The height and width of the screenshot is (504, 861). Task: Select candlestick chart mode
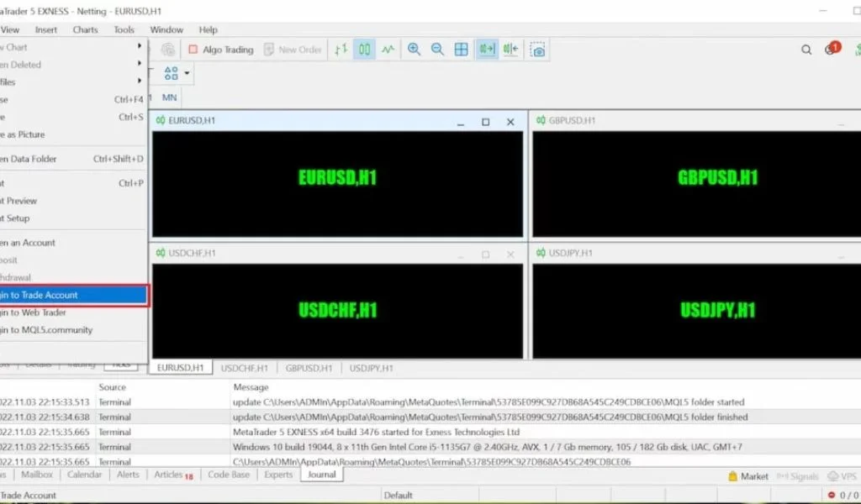pos(364,50)
